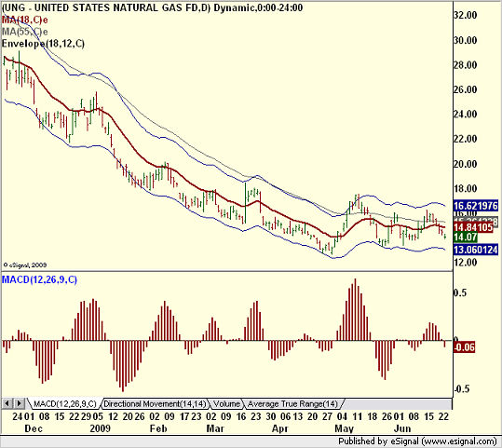This screenshot has width=502, height=448.
Task: Click the 18.00 price axis label
Action: pos(465,189)
